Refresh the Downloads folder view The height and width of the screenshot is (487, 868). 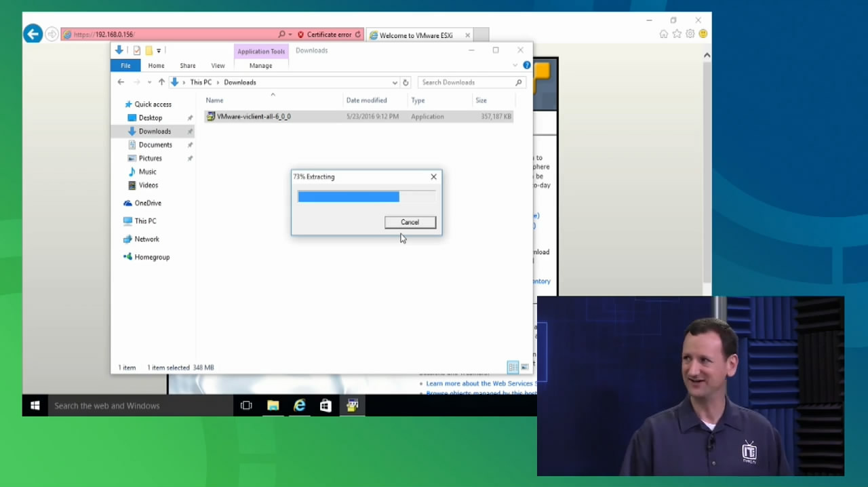[x=406, y=83]
